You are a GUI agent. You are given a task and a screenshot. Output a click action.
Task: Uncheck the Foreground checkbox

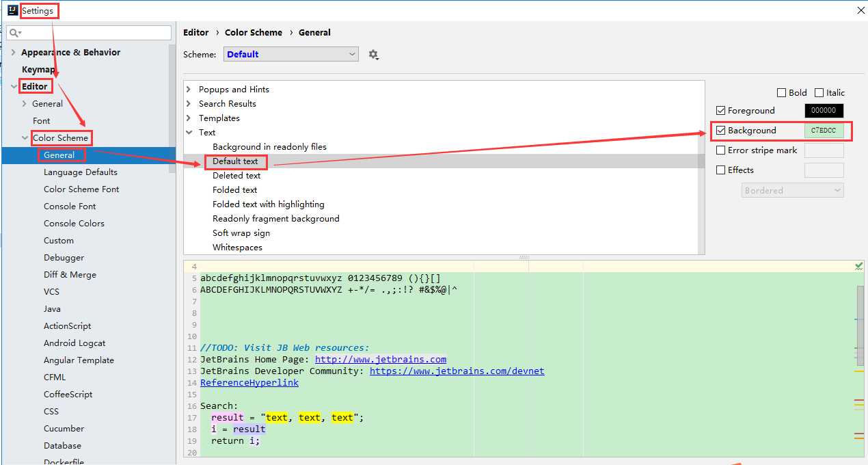pos(720,111)
